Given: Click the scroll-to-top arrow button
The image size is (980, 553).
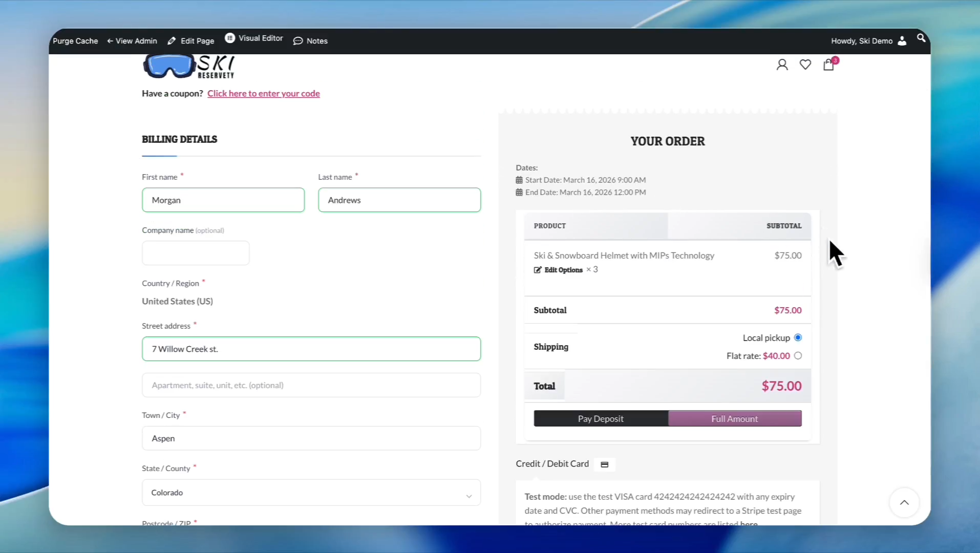Looking at the screenshot, I should (x=904, y=502).
